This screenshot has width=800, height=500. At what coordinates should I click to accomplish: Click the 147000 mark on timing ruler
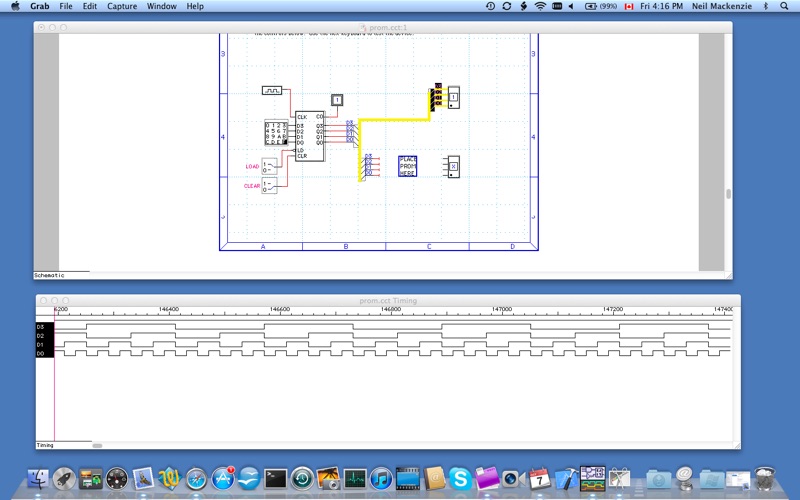tap(502, 309)
